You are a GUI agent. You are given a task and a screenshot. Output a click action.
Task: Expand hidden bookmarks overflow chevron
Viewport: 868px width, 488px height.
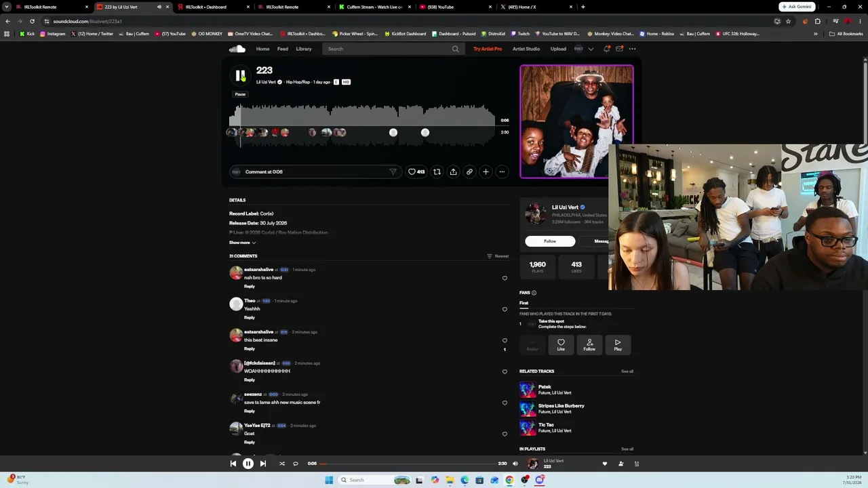point(816,34)
